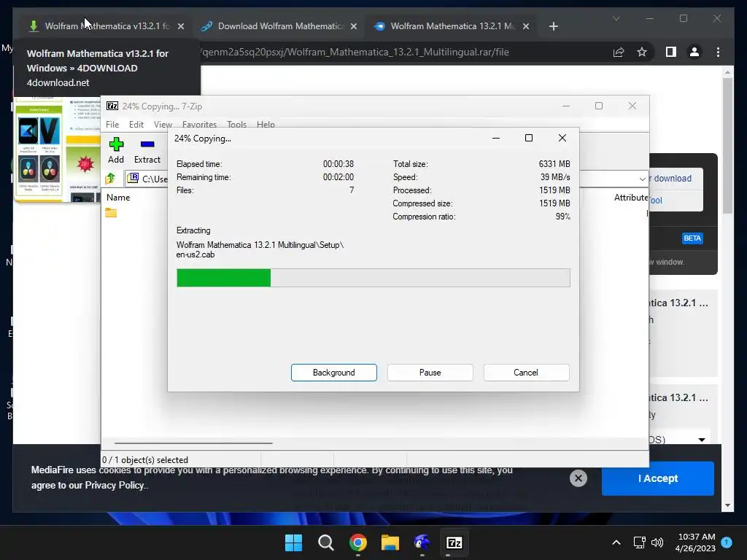747x560 pixels.
Task: Click the 4DOWNLOAD tab preview thumbnail
Action: coord(57,149)
